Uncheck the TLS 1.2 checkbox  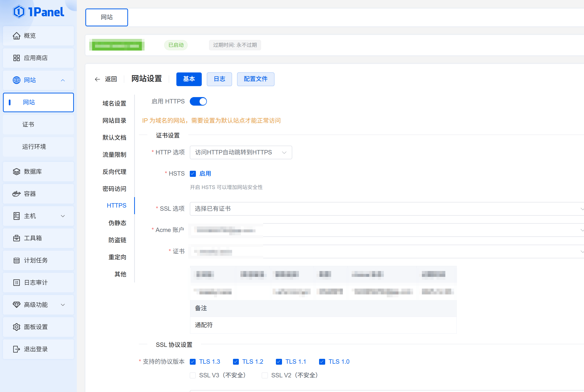[236, 362]
